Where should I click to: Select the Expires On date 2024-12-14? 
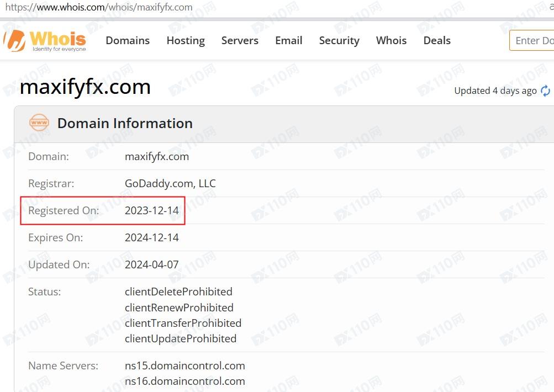click(x=151, y=237)
